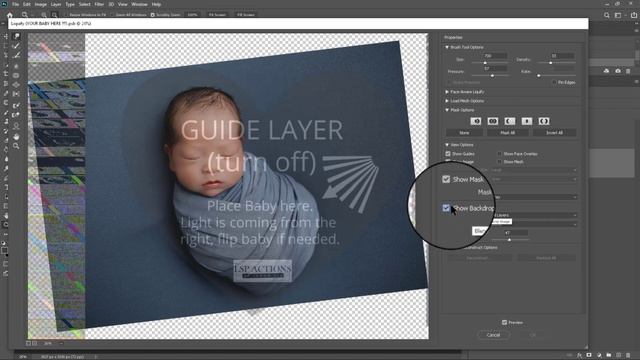Click the brush Size value field
Viewport: 640px width, 360px height.
(495, 56)
